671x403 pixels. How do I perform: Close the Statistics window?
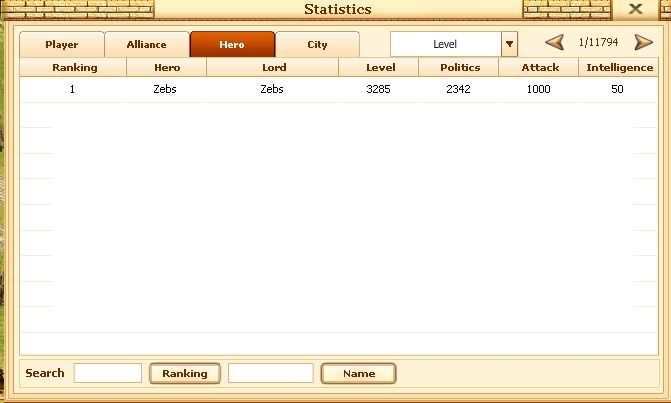click(x=635, y=9)
